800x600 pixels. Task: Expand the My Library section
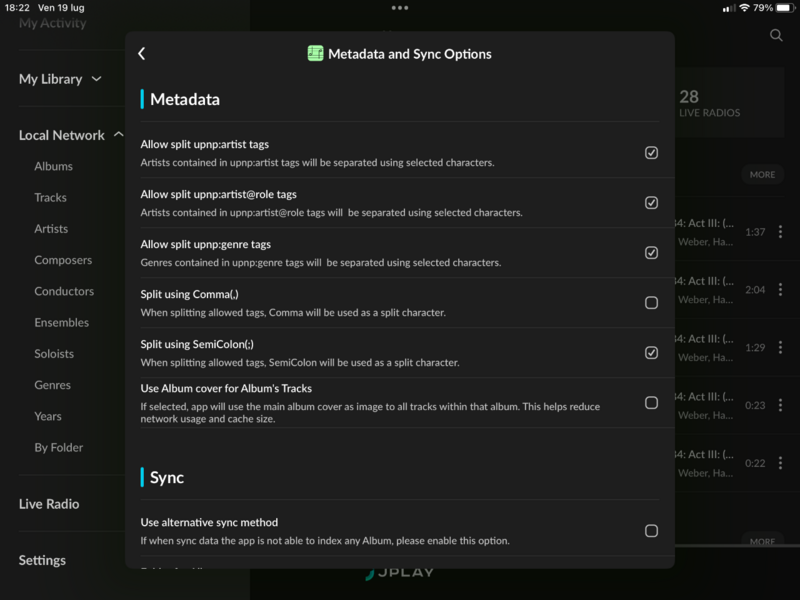point(60,79)
